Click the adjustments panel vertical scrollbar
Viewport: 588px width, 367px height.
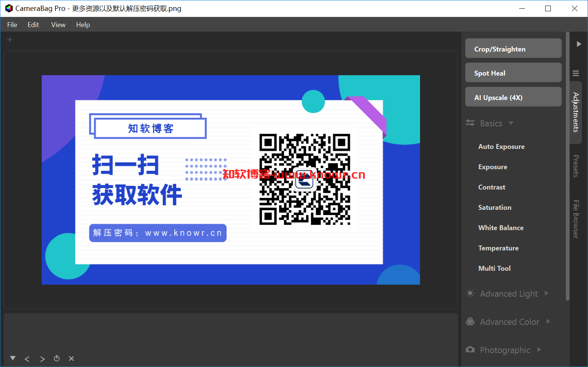567,166
